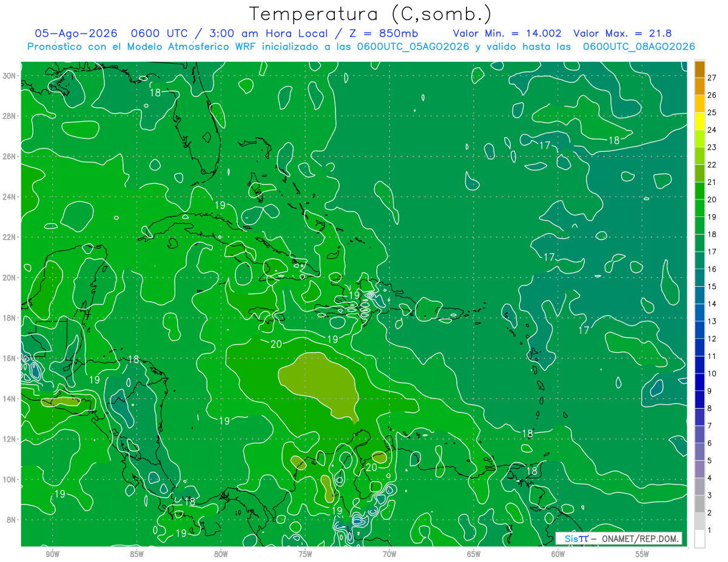Click the '90W' longitude label
The height and width of the screenshot is (562, 728).
[52, 554]
